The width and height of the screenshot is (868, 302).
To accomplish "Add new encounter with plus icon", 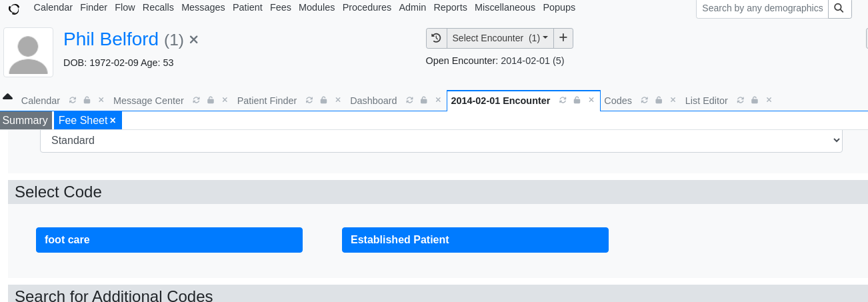I will (x=563, y=38).
